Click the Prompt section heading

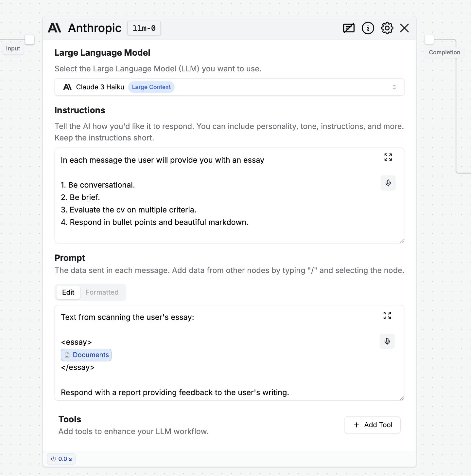coord(70,258)
